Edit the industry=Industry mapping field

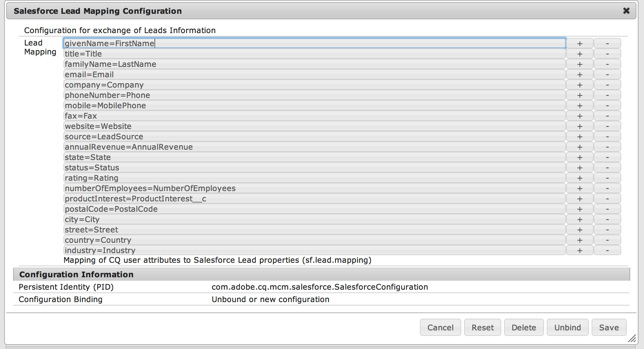tap(314, 250)
